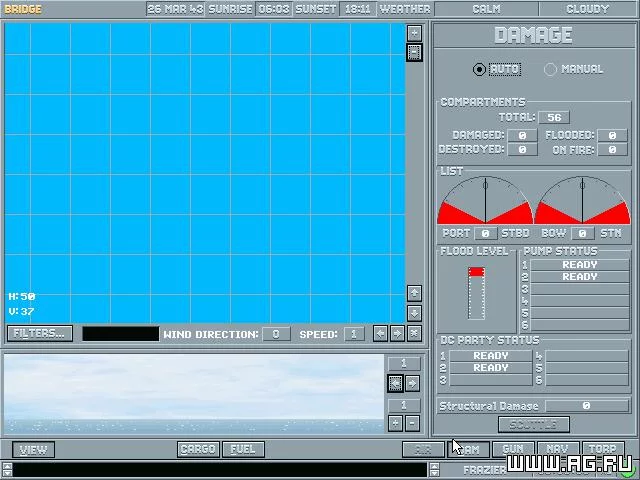Select the empty DC party 4 row
This screenshot has height=480, width=640.
pyautogui.click(x=587, y=356)
